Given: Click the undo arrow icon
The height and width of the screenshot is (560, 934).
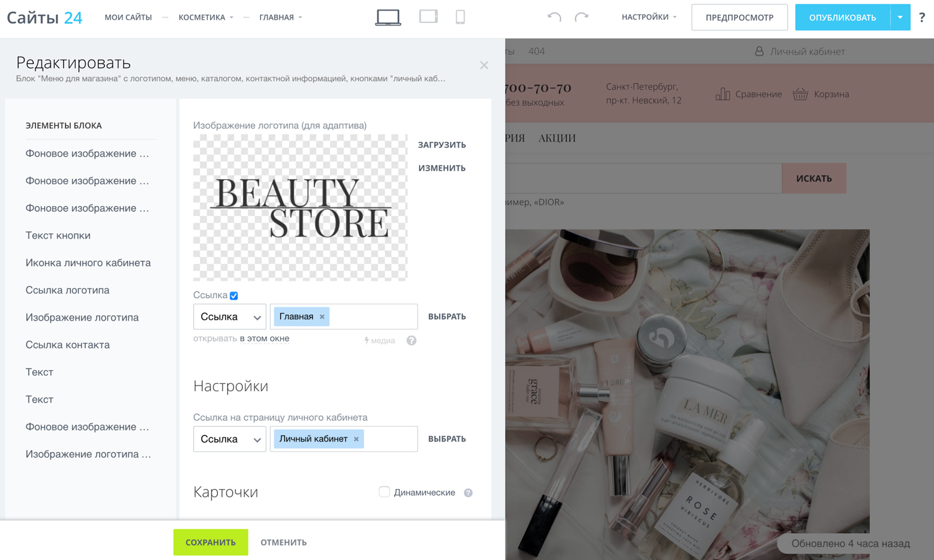Looking at the screenshot, I should coord(554,17).
